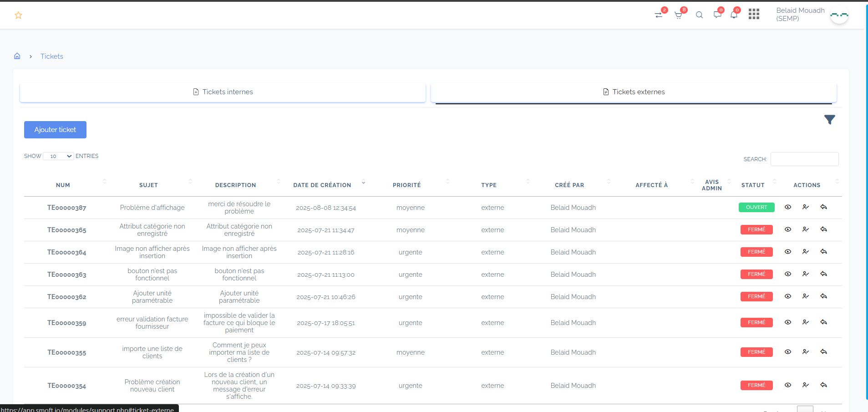View ticket TE00000363 with eye icon
The image size is (868, 412).
(788, 274)
